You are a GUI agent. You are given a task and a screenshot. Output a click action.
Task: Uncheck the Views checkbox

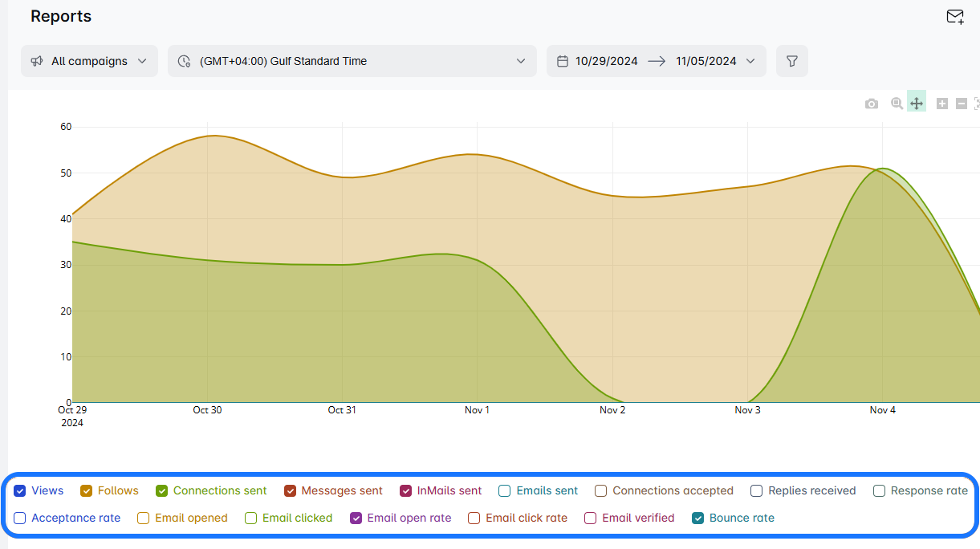point(20,490)
